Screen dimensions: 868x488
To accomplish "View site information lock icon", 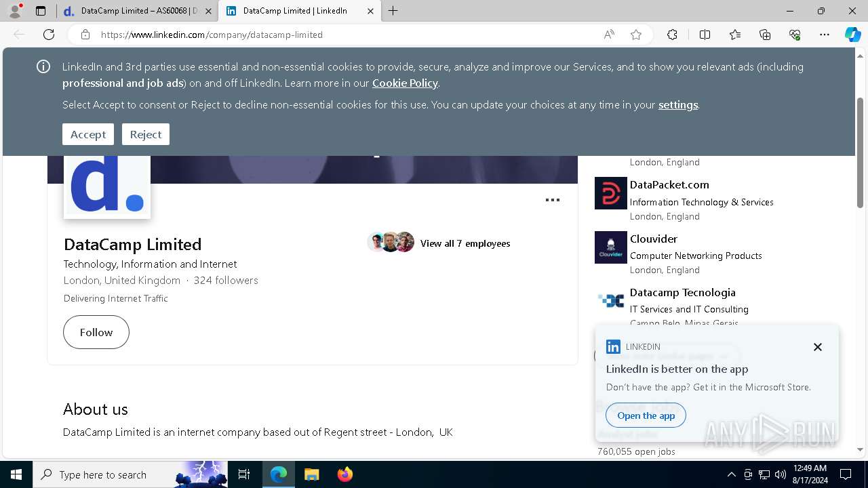I will pyautogui.click(x=85, y=35).
